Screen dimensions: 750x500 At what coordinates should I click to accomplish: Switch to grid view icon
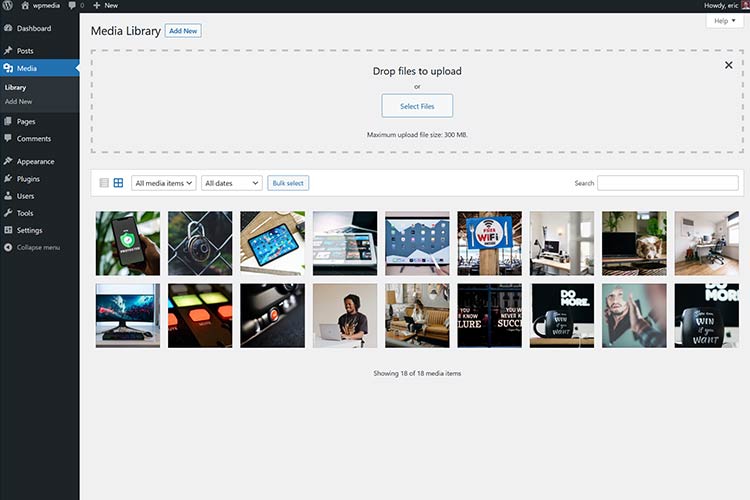pyautogui.click(x=118, y=183)
